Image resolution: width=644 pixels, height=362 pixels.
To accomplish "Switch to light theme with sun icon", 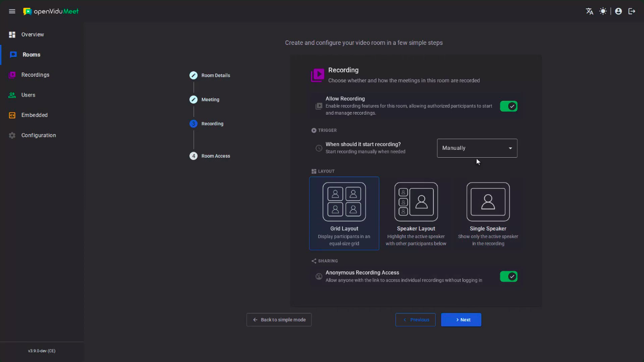I will pyautogui.click(x=603, y=11).
